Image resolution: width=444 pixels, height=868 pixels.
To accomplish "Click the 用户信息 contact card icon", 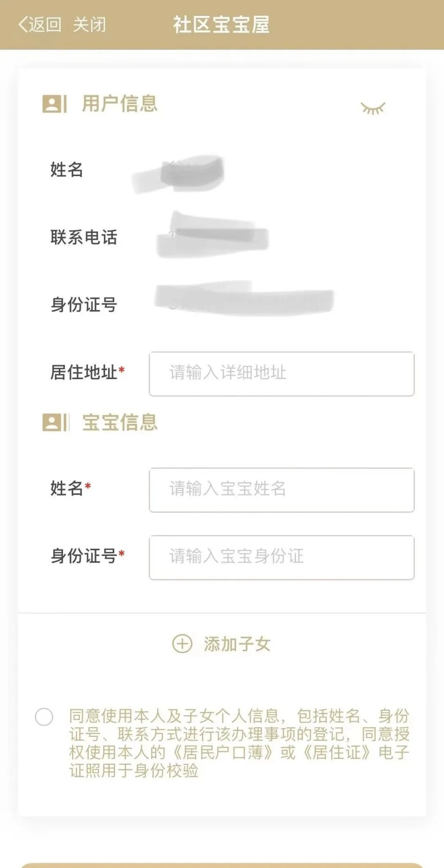I will [54, 104].
